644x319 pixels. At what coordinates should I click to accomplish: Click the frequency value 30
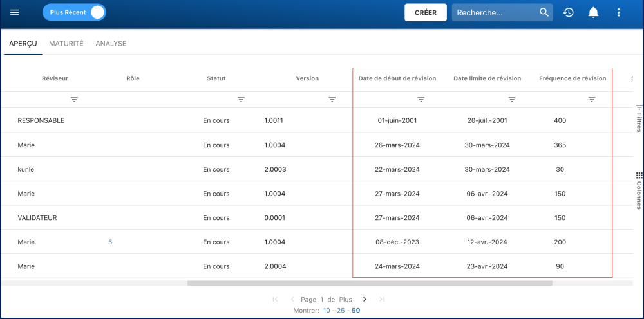pos(560,169)
